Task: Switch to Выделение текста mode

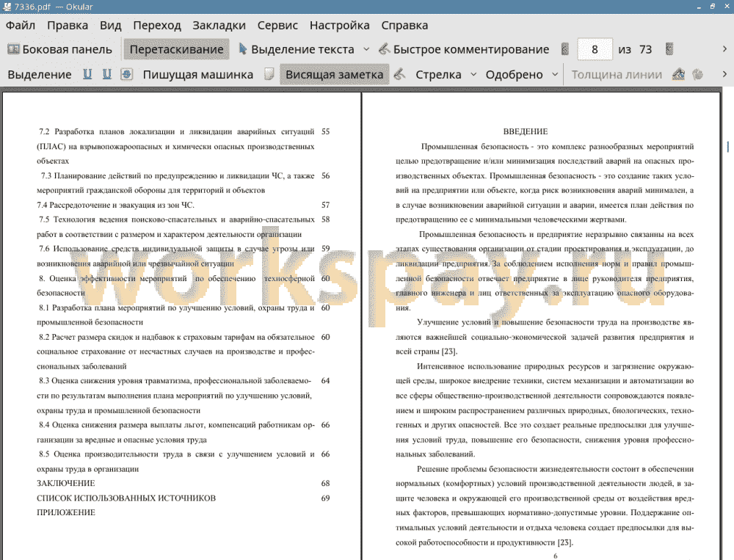Action: (x=297, y=49)
